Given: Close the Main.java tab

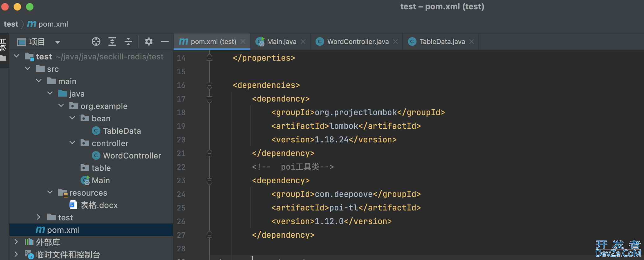Looking at the screenshot, I should point(303,41).
